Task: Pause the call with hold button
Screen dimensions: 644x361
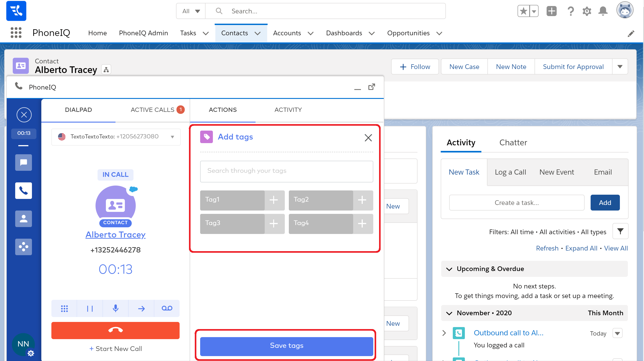Action: pos(90,308)
